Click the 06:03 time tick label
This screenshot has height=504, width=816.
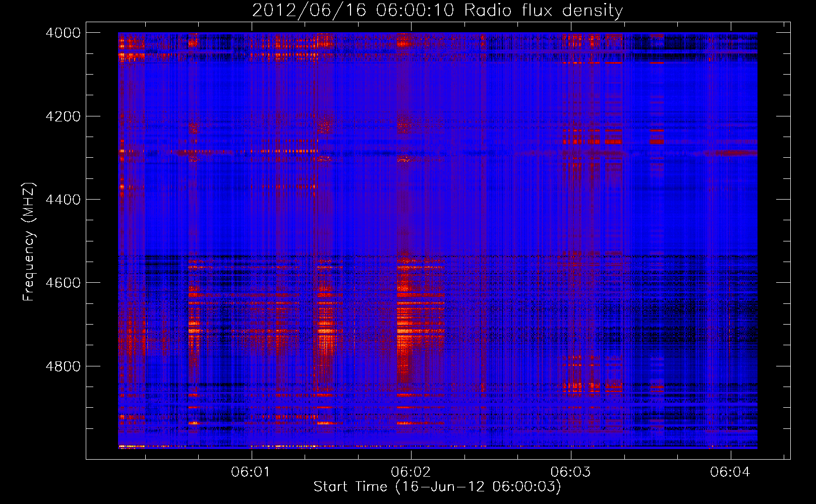(x=570, y=472)
